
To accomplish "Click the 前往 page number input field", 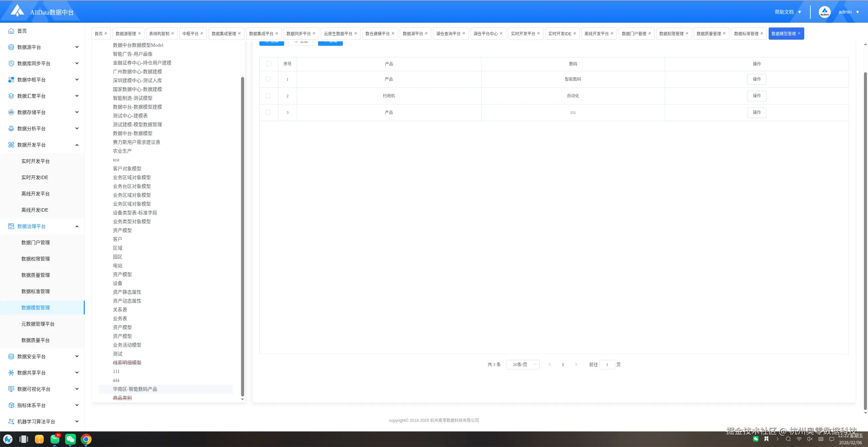I will 607,365.
